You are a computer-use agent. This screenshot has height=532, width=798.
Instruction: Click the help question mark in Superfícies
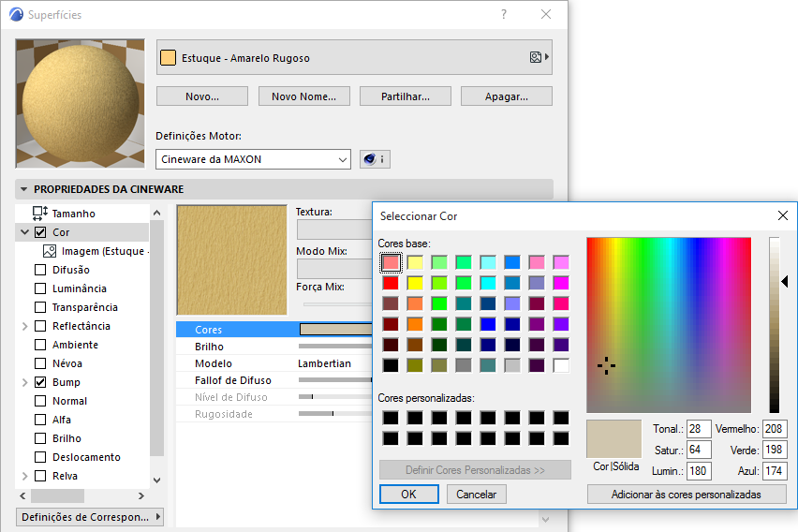(503, 14)
